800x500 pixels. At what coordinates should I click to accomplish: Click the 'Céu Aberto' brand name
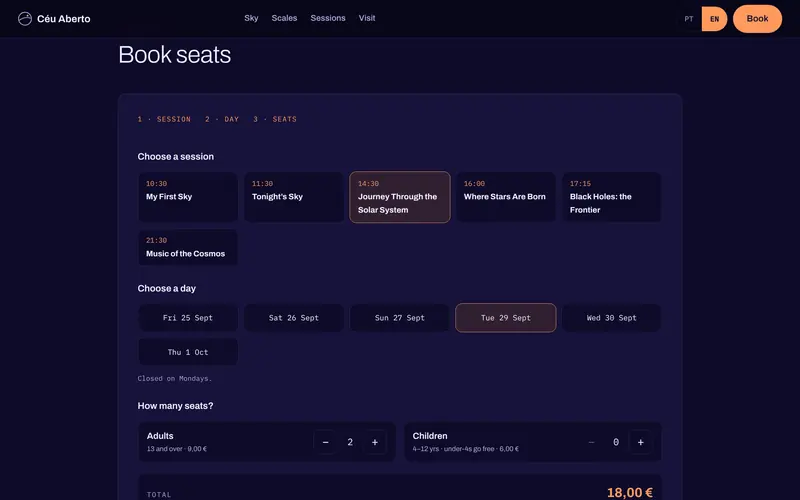(64, 19)
